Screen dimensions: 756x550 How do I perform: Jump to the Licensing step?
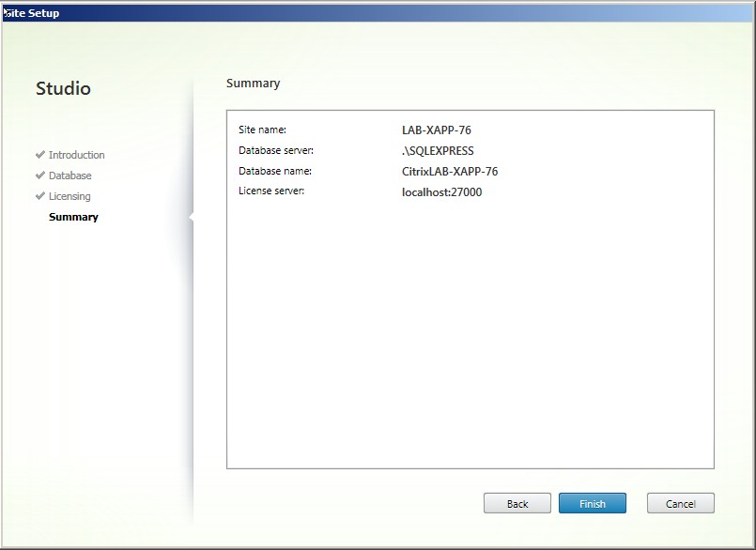click(x=69, y=196)
